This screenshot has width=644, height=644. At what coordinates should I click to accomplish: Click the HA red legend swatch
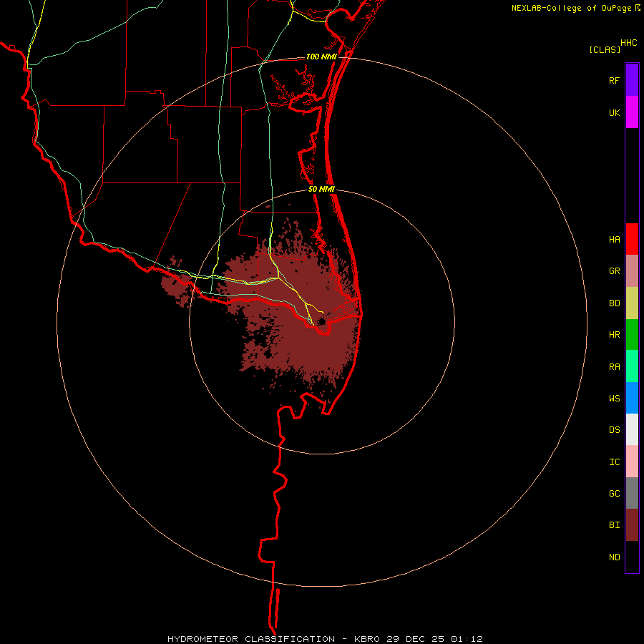click(x=632, y=239)
